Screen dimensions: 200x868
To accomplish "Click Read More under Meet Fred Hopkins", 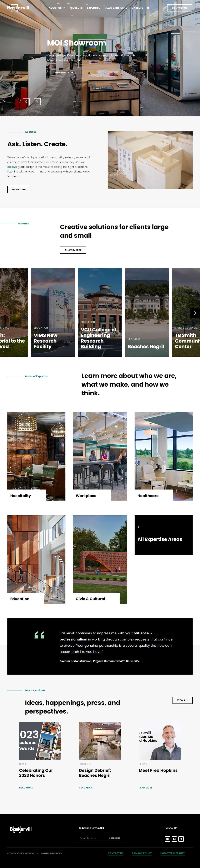I will (145, 787).
